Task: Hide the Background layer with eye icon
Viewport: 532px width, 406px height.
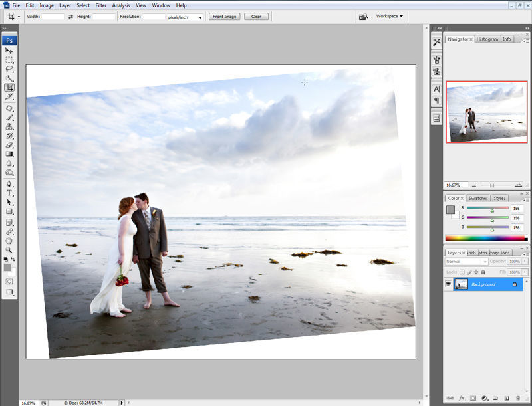Action: (x=449, y=284)
